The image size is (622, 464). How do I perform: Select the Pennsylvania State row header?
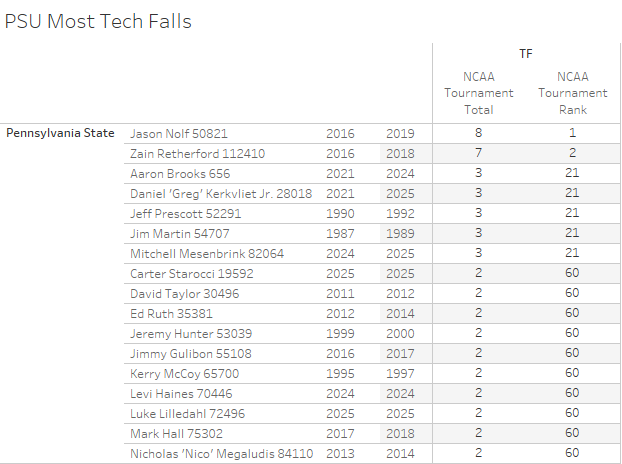point(60,133)
